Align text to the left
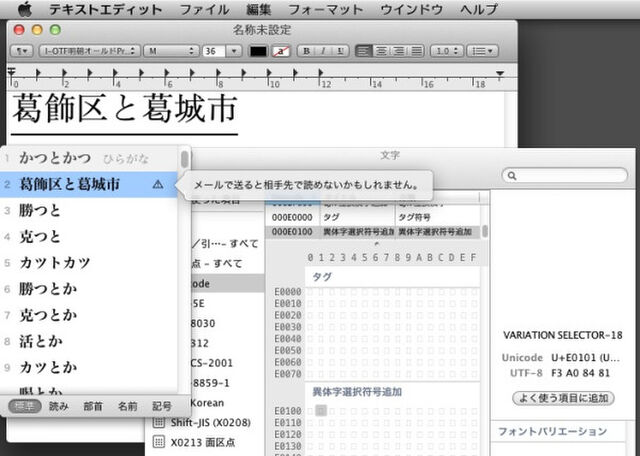This screenshot has width=640, height=456. pyautogui.click(x=363, y=50)
